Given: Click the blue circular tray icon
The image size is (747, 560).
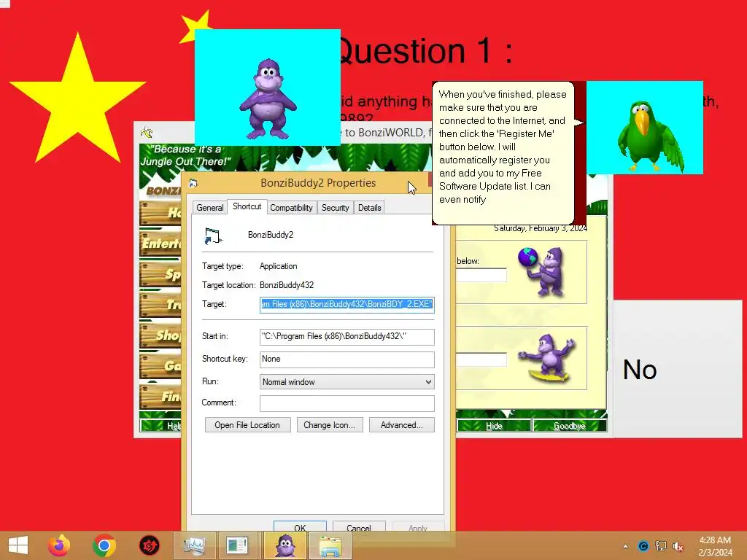Looking at the screenshot, I should coord(643,546).
